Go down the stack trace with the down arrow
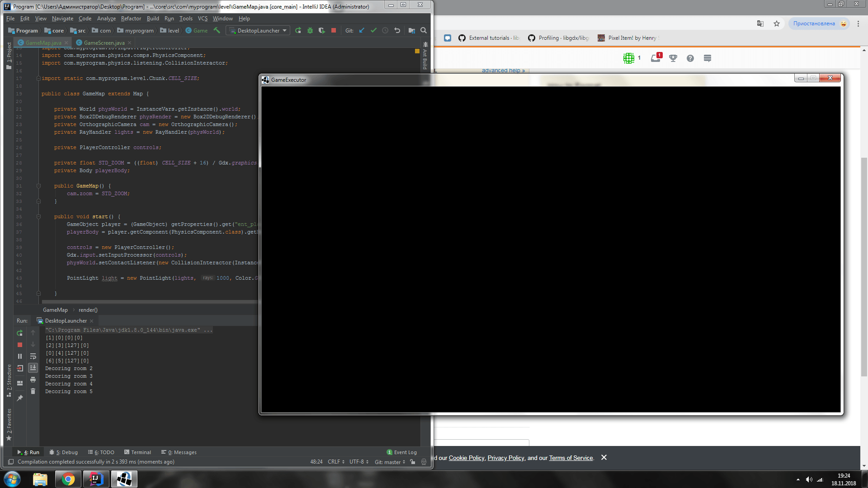Image resolution: width=868 pixels, height=488 pixels. pyautogui.click(x=33, y=345)
